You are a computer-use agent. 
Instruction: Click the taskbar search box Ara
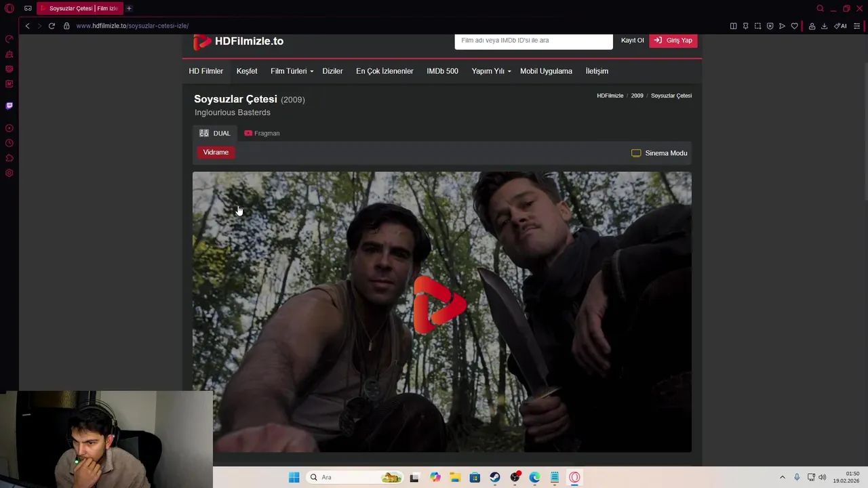355,477
